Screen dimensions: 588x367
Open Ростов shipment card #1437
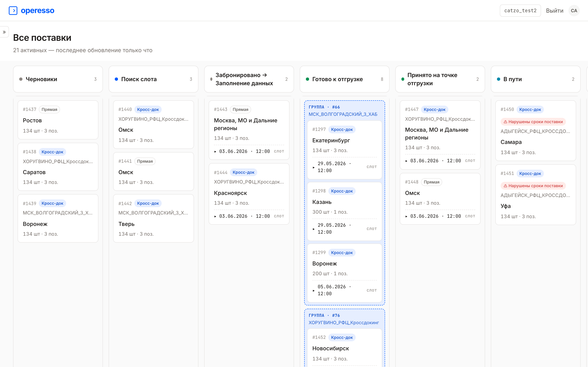[58, 120]
